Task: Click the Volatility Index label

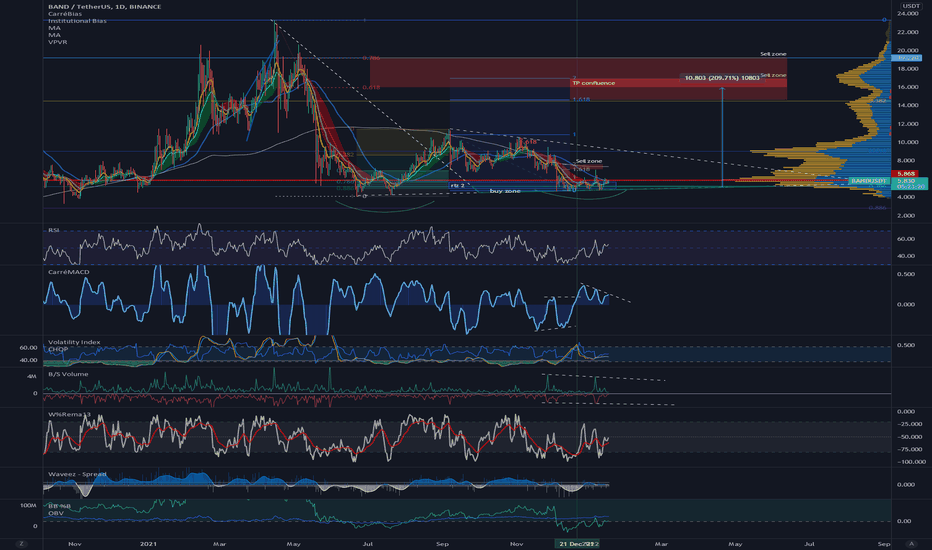Action: [x=74, y=342]
